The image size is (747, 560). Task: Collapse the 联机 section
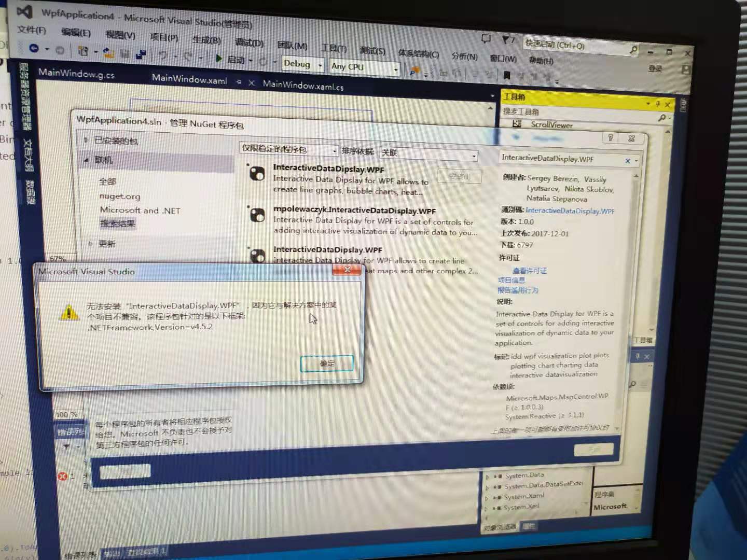click(x=86, y=160)
